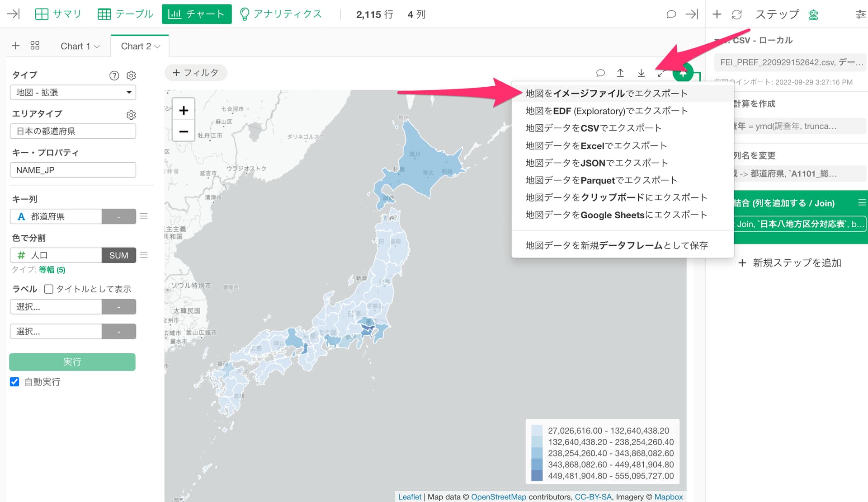
Task: Select 地図データをCSVでエクスポート menu item
Action: [593, 128]
